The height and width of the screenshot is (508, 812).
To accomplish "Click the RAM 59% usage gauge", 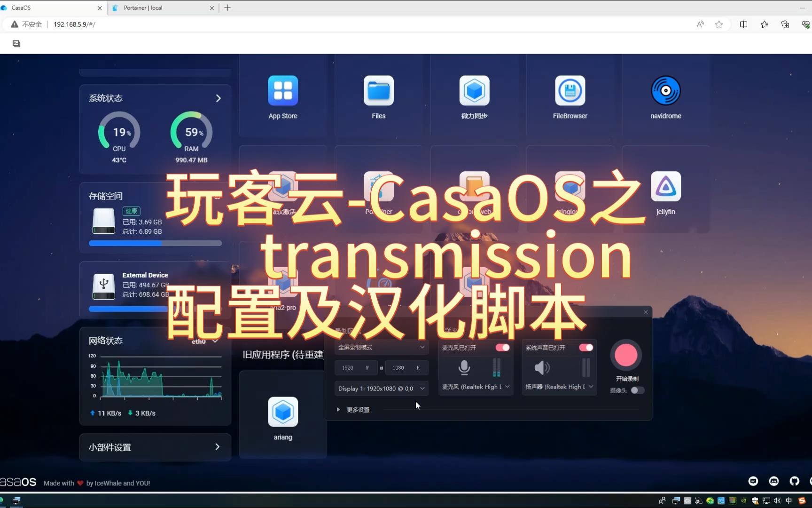I will pyautogui.click(x=192, y=132).
